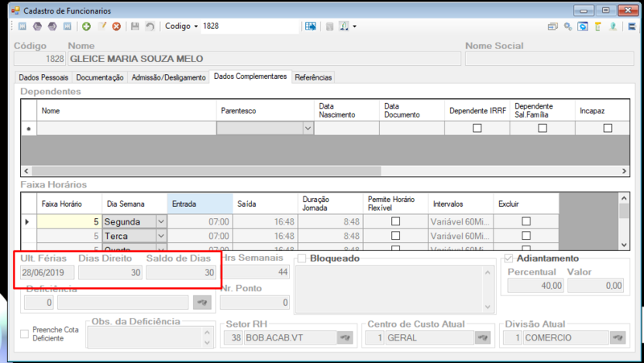Edit record with pencil notepad icon
The image size is (644, 363).
click(101, 27)
